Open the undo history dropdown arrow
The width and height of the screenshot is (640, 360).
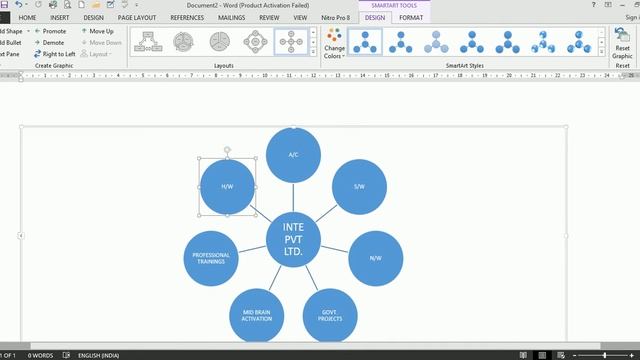click(x=27, y=5)
